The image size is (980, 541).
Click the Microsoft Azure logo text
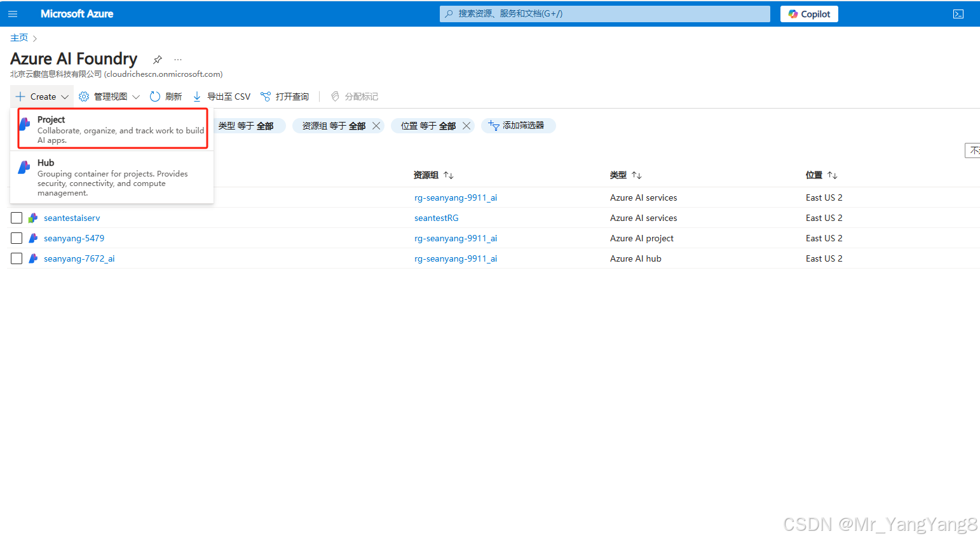tap(77, 13)
